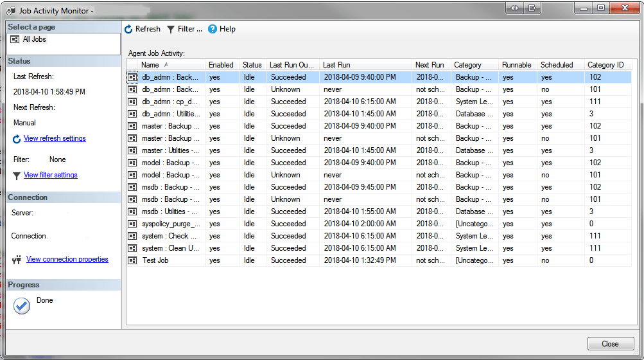This screenshot has height=360, width=644.
Task: Select master : Utilities -... job name
Action: pos(170,150)
